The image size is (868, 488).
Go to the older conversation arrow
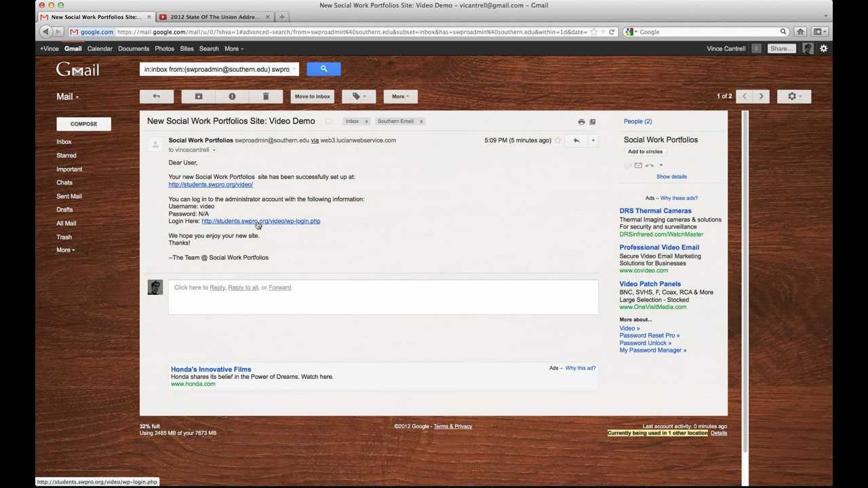tap(761, 96)
